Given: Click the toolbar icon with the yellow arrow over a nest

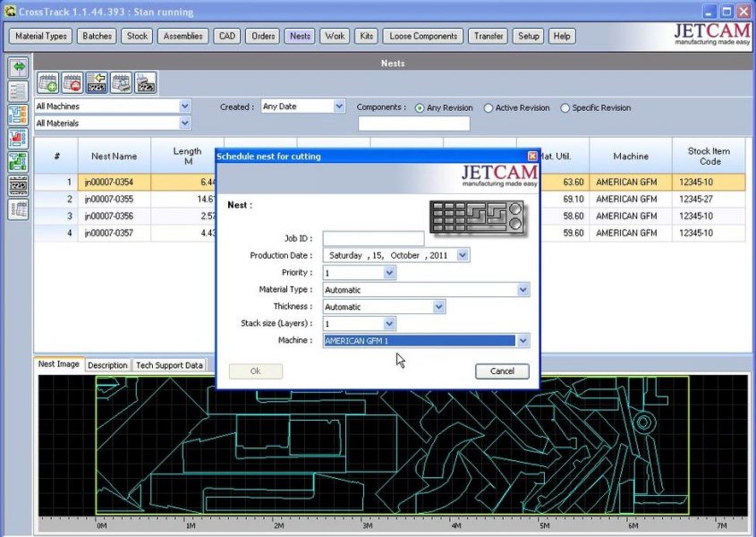Looking at the screenshot, I should [x=97, y=82].
